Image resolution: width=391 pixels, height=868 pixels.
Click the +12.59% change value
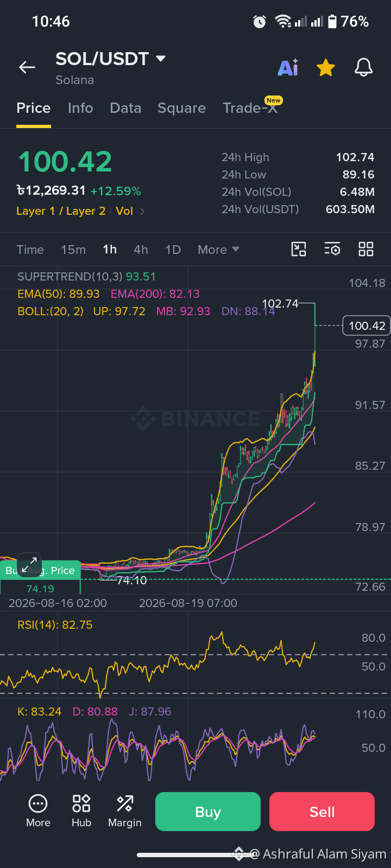[116, 191]
